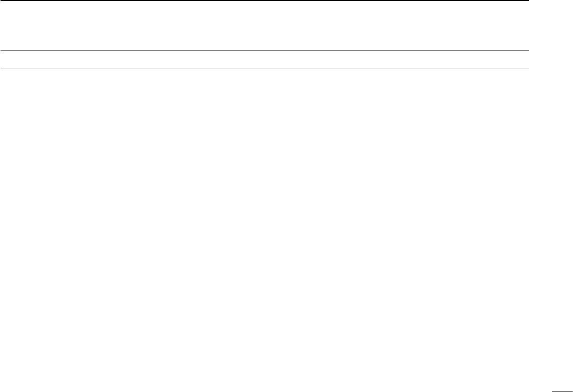
Task: Click left end of the third line
Action: point(2,69)
